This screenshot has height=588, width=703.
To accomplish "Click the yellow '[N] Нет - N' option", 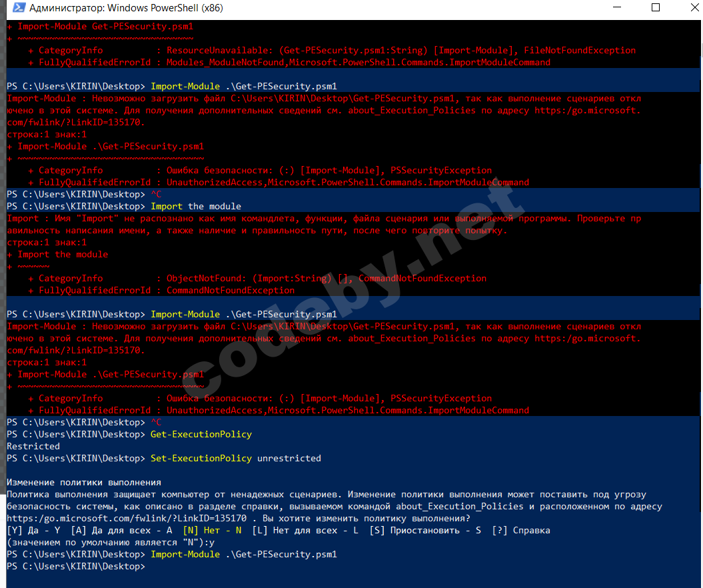I will [212, 531].
